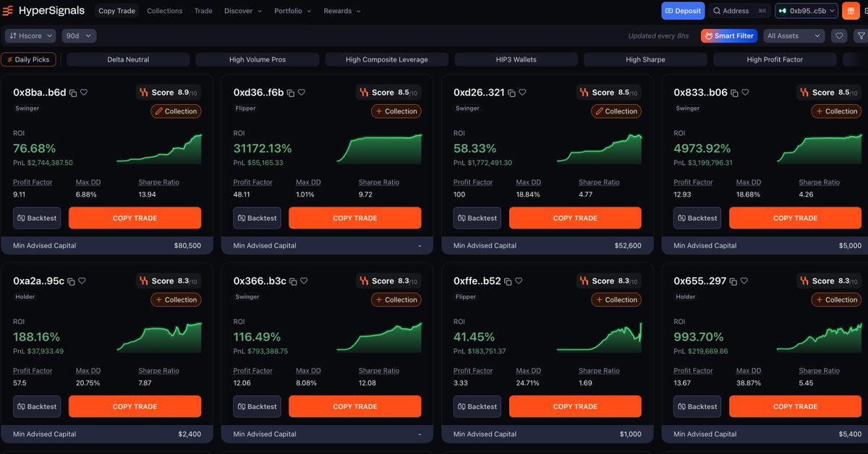This screenshot has width=868, height=454.
Task: Copy trade wallet 0x8ba..b6d
Action: pyautogui.click(x=135, y=218)
